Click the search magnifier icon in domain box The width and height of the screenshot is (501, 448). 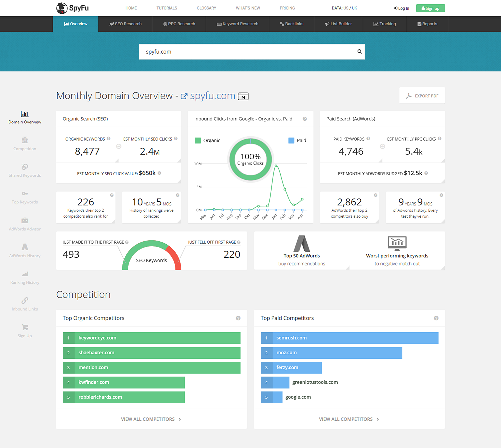pyautogui.click(x=359, y=51)
